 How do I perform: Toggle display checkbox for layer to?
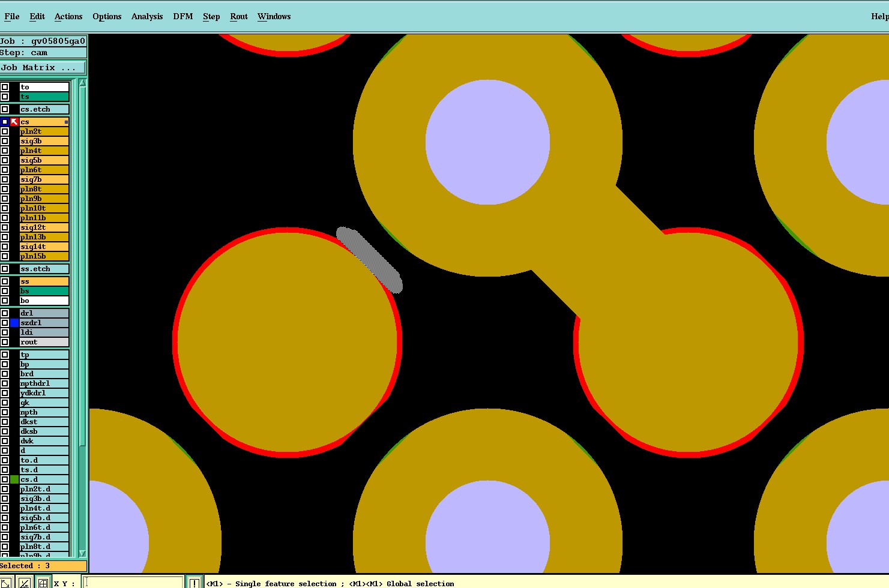(x=5, y=87)
